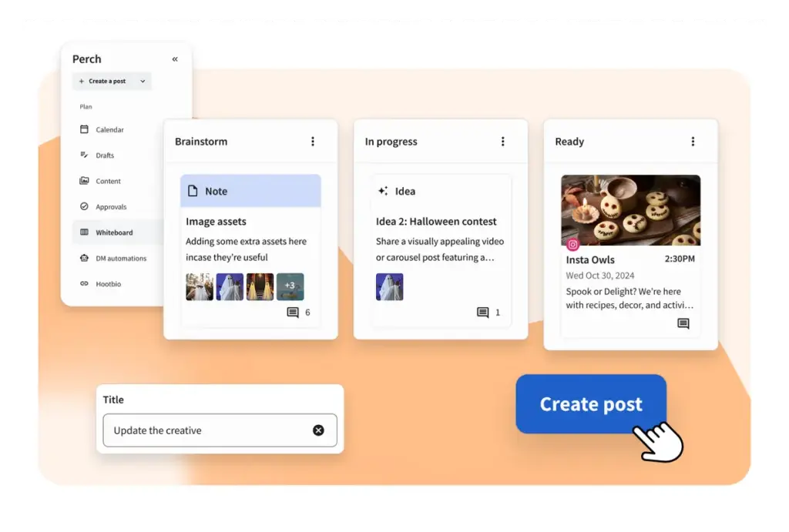Clear the Title field with X icon
Image resolution: width=789 pixels, height=532 pixels.
[x=318, y=430]
